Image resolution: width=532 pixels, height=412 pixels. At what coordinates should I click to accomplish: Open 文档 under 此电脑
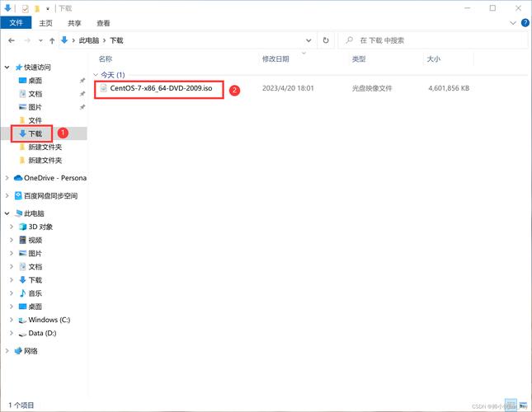click(35, 267)
